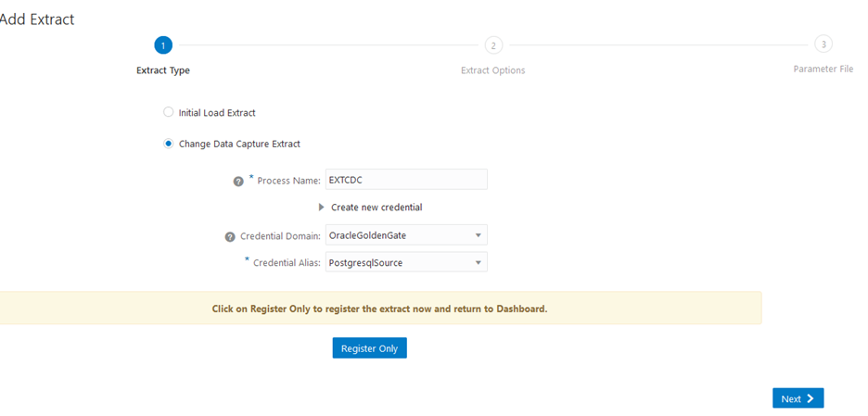Click the Initial Load Extract label text
Viewport: 868px width, 416px height.
(x=217, y=113)
